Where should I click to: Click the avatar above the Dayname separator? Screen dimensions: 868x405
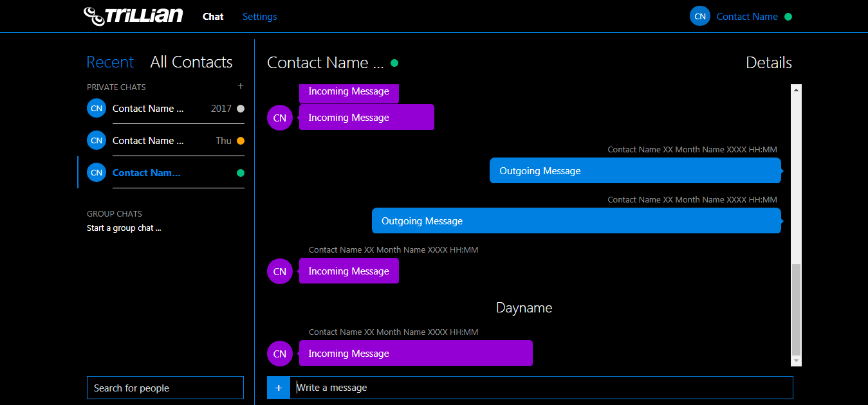tap(280, 271)
